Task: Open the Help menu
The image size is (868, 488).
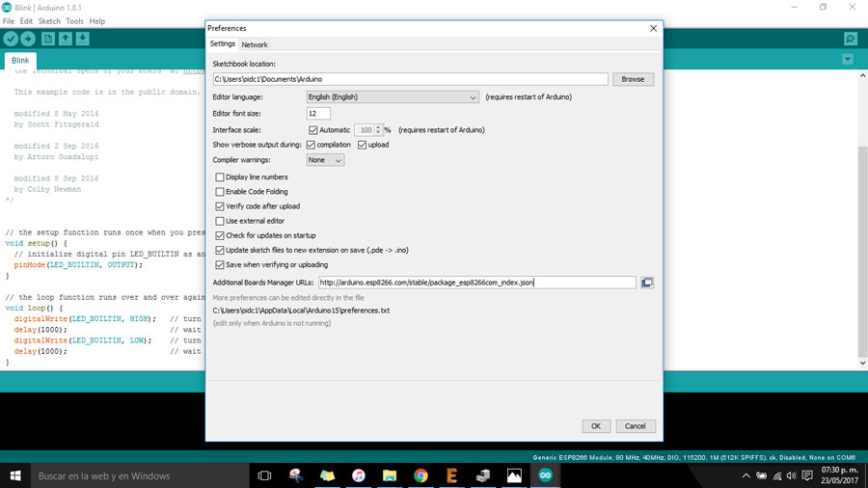Action: point(96,21)
